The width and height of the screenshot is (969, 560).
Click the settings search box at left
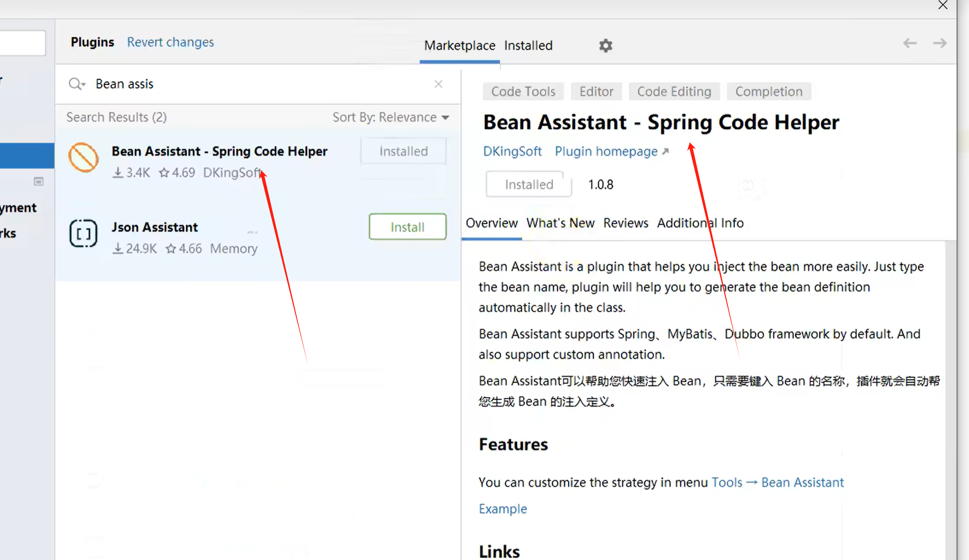tap(23, 43)
